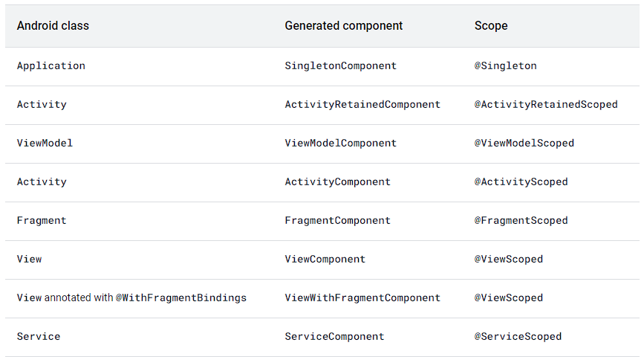Viewport: 644px width, 357px height.
Task: Click @ViewModelScoped annotation
Action: point(524,143)
